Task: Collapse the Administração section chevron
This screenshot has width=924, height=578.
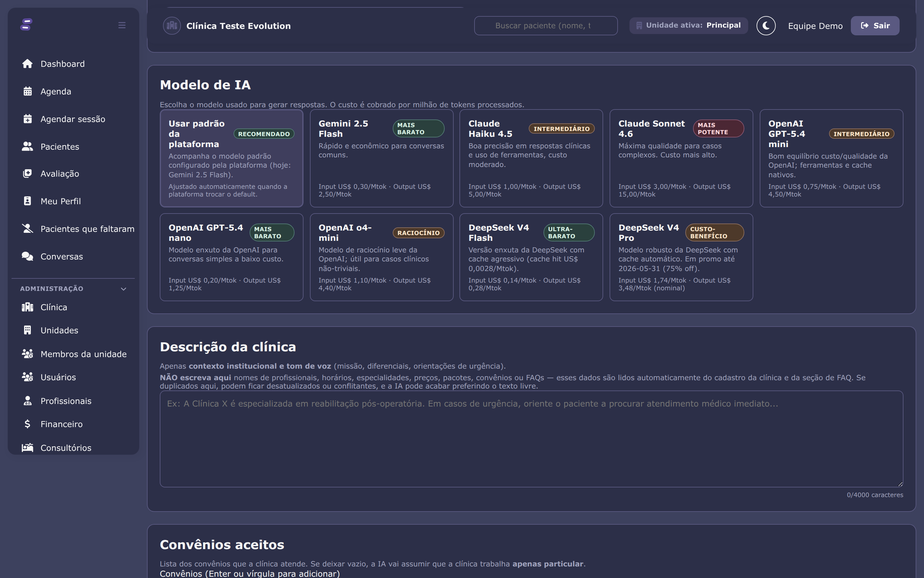Action: click(123, 289)
